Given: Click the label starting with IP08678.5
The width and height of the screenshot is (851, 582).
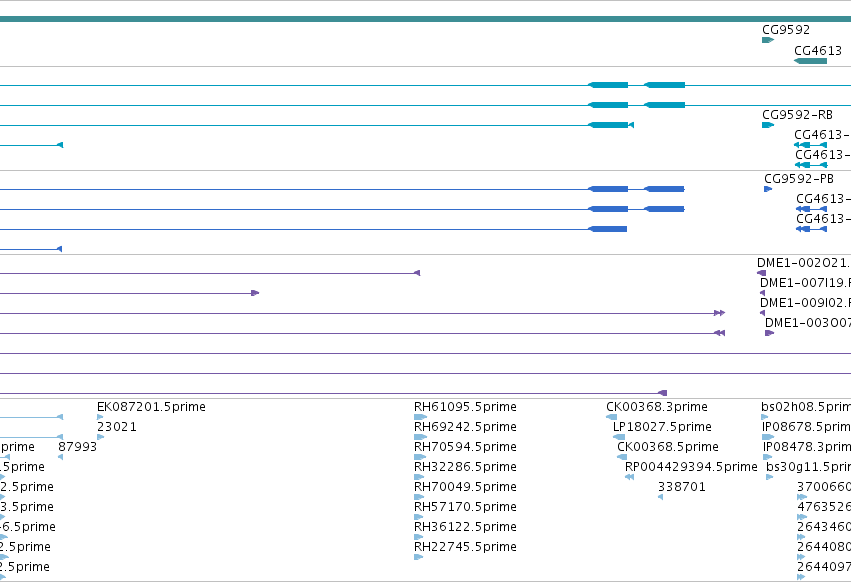Looking at the screenshot, I should point(806,427).
